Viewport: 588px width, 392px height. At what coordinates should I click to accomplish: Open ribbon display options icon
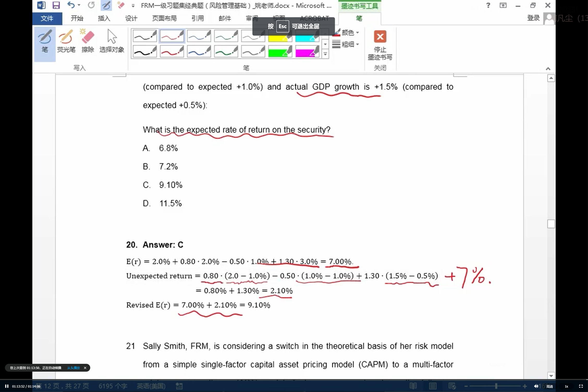pyautogui.click(x=503, y=5)
